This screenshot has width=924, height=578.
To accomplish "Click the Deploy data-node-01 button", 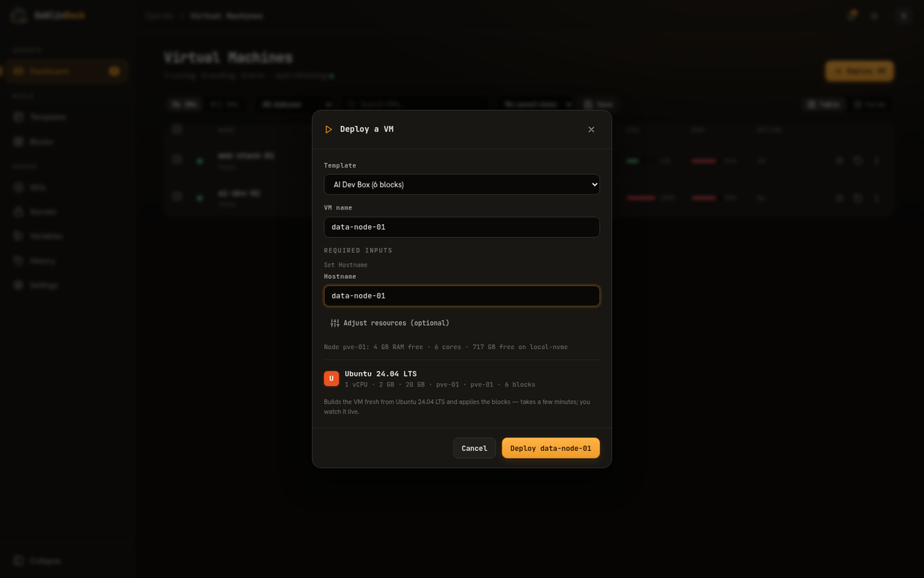I will 551,448.
